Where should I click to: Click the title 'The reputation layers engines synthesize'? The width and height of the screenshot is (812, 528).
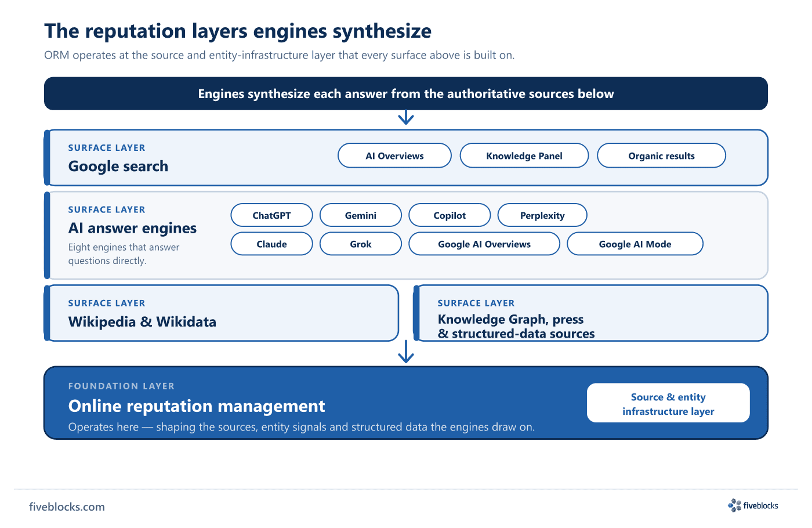tap(238, 31)
